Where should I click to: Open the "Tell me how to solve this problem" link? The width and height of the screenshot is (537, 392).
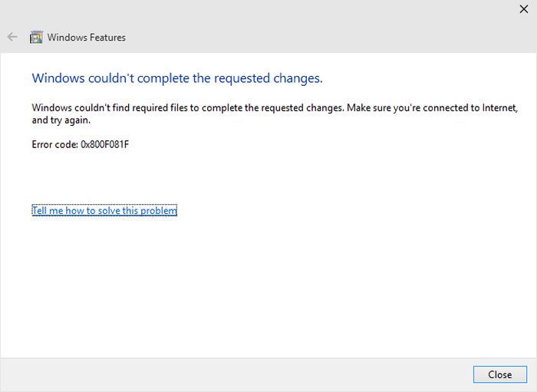104,210
